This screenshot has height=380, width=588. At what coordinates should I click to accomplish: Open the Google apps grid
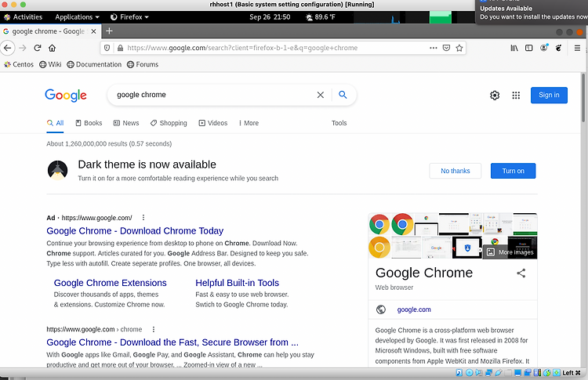coord(516,95)
